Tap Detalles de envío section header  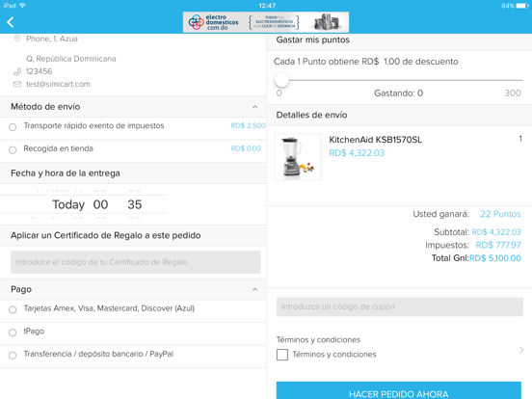click(399, 115)
